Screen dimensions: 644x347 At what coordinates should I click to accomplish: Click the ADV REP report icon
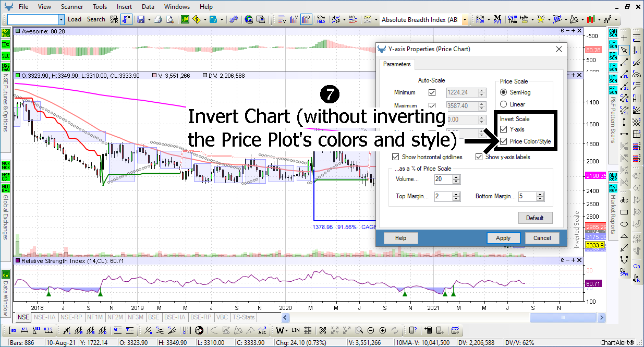(613, 176)
